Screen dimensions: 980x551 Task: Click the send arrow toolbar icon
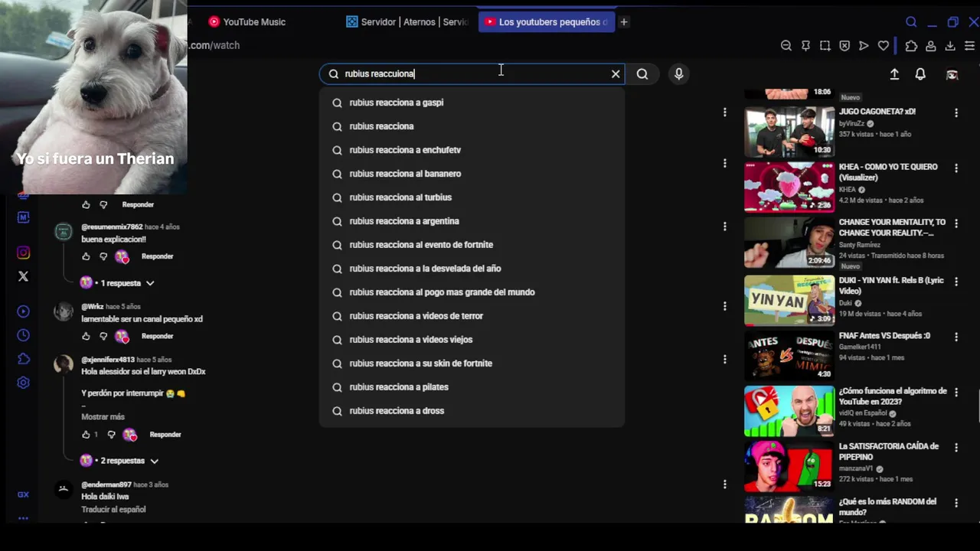click(x=864, y=46)
